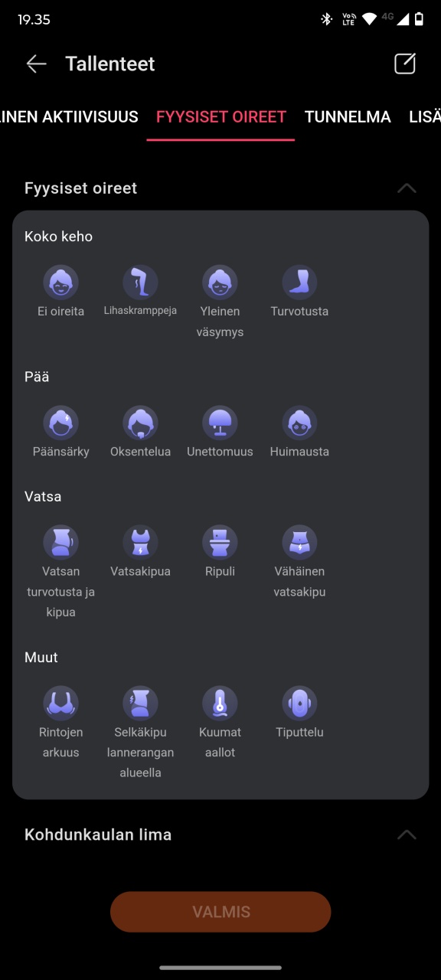Select the Ripuli toilet icon

pyautogui.click(x=220, y=542)
